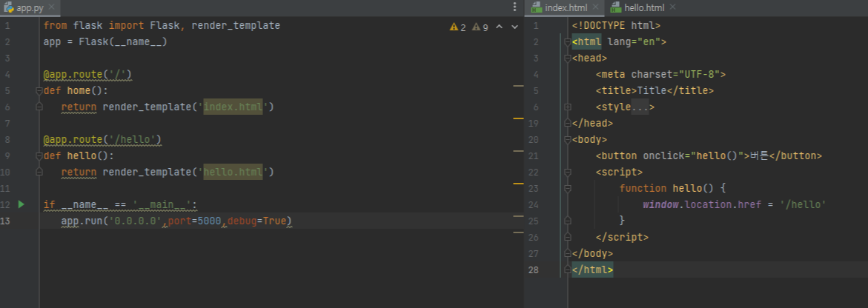Collapse the def hello() function fold marker
Viewport: 868px width, 308px height.
pos(39,156)
